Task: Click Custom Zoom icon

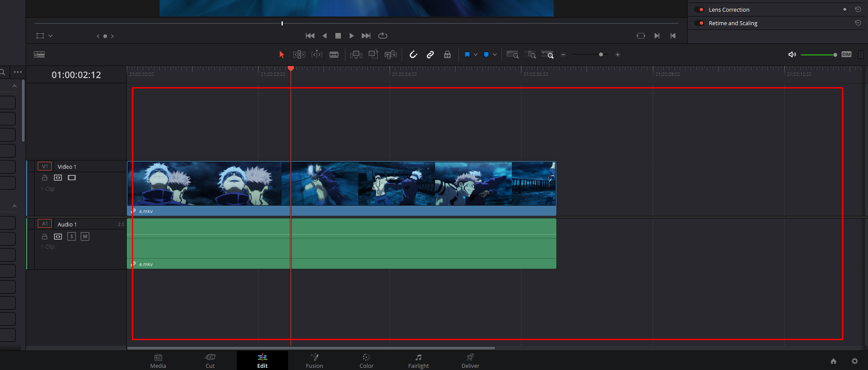Action: [x=547, y=55]
